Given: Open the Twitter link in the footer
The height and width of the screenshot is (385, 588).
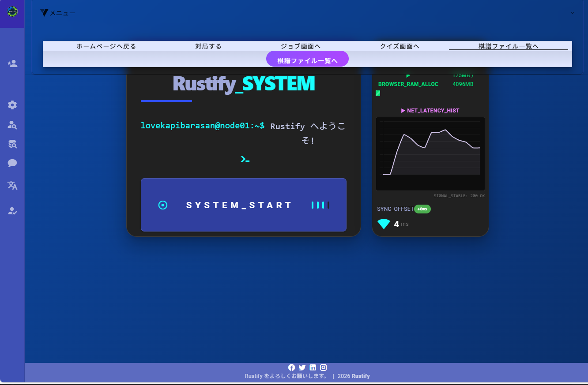Looking at the screenshot, I should [302, 367].
